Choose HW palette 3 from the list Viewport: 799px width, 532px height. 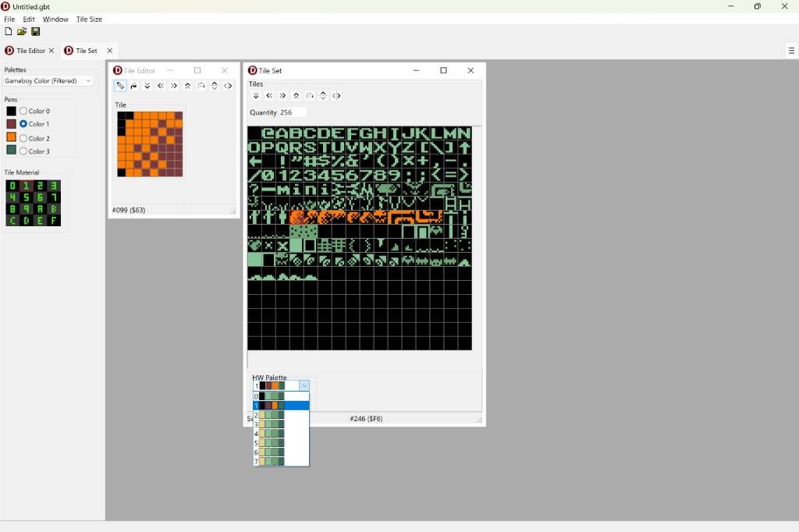(x=281, y=424)
